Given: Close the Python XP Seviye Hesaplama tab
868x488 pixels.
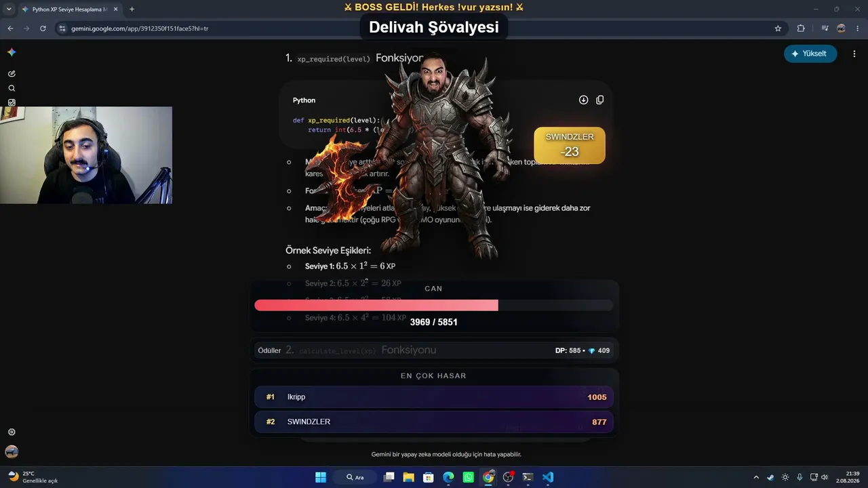Looking at the screenshot, I should coord(115,9).
